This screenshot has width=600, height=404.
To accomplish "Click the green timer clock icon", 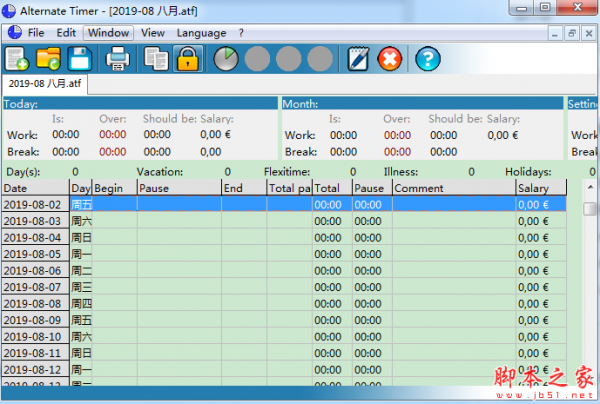I will 226,59.
